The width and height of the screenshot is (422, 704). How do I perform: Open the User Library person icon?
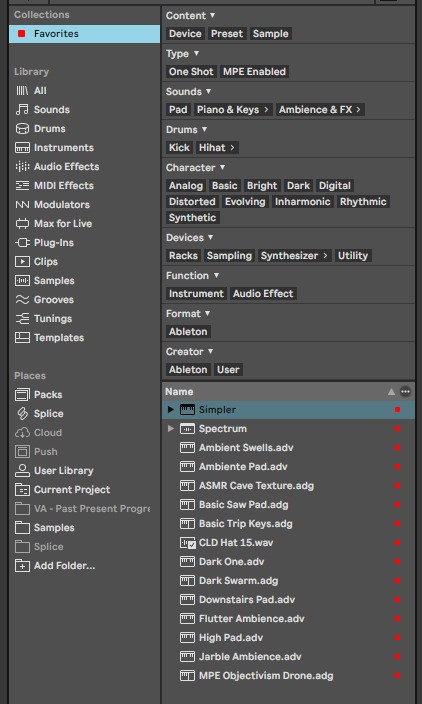click(x=22, y=471)
